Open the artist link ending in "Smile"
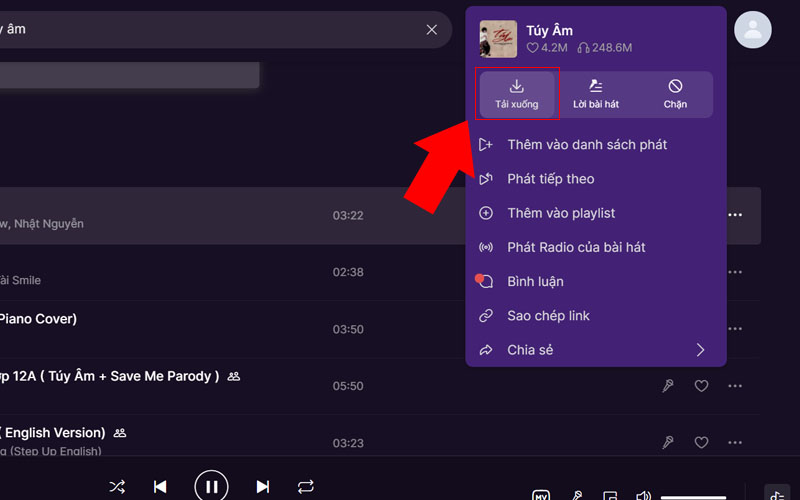 [20, 280]
